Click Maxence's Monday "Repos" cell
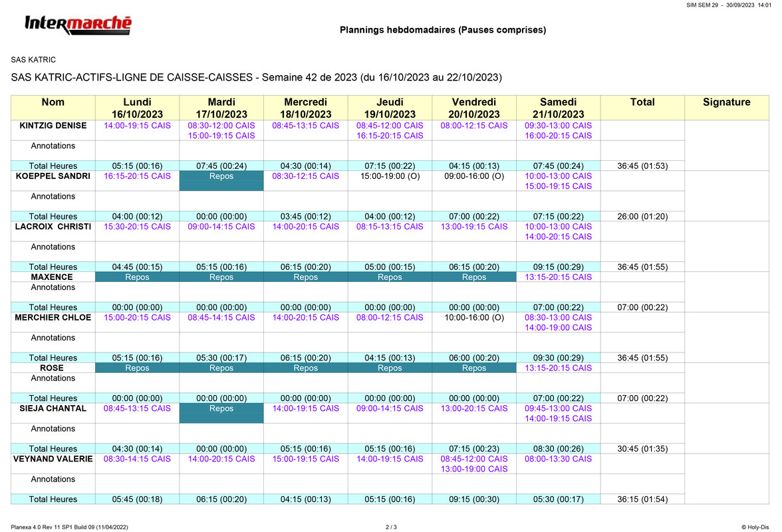 (137, 277)
